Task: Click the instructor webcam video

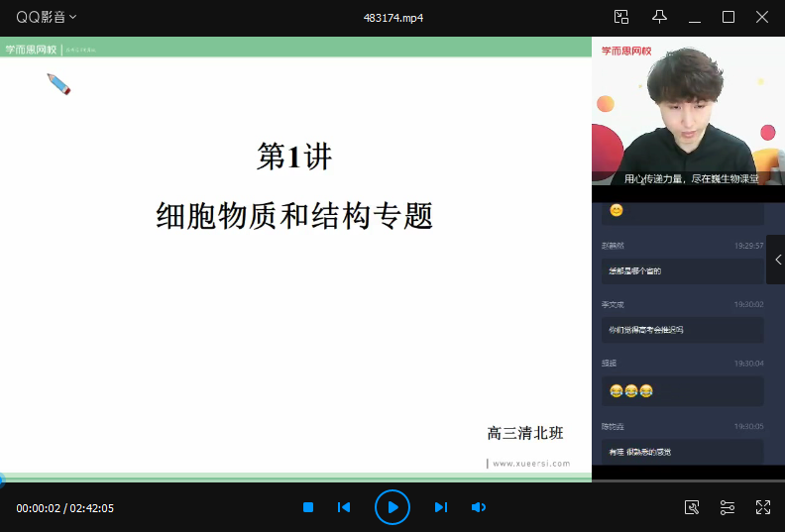Action: coord(688,114)
